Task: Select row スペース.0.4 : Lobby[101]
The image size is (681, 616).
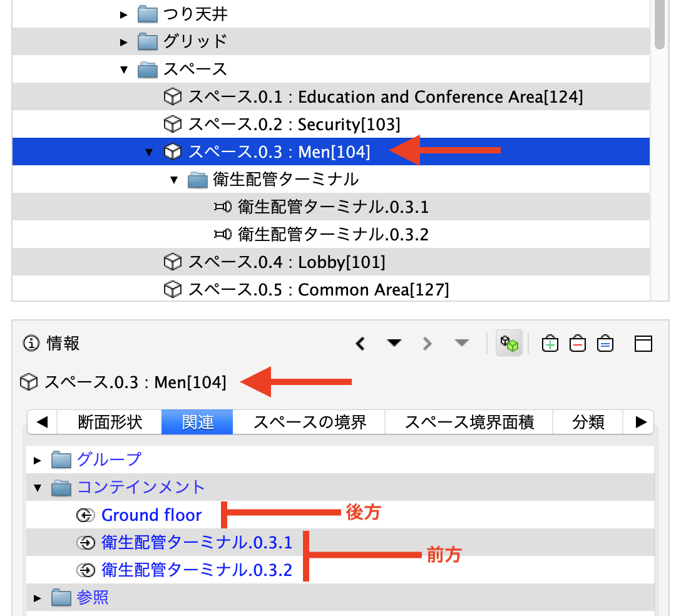Action: [331, 262]
